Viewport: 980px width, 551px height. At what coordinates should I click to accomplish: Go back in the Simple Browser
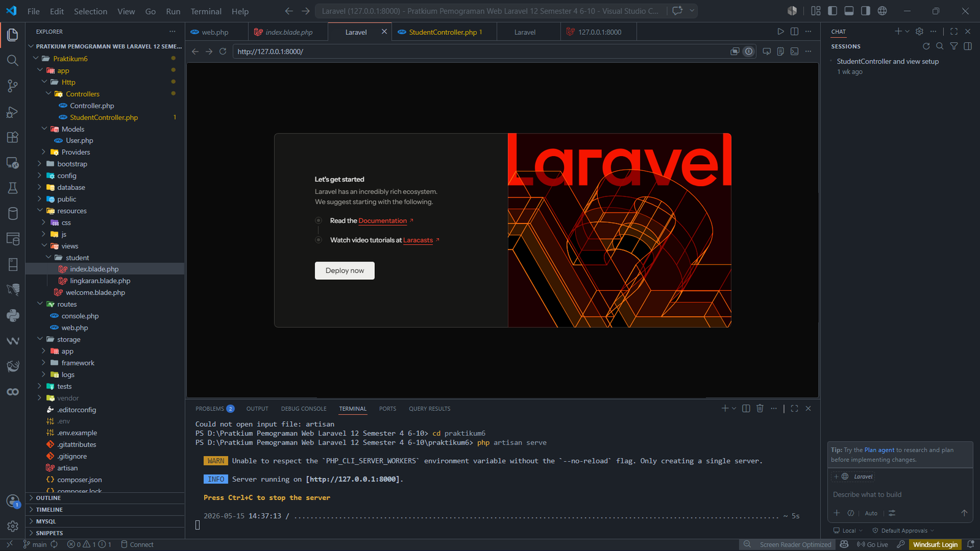[x=195, y=51]
